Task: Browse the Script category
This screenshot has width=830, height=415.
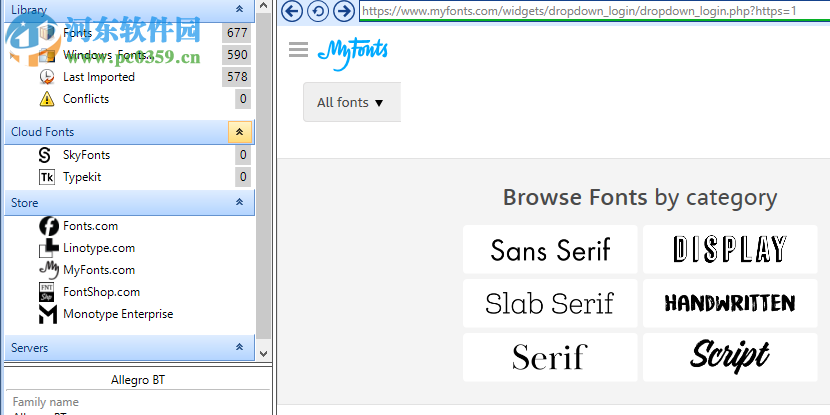Action: click(x=730, y=357)
